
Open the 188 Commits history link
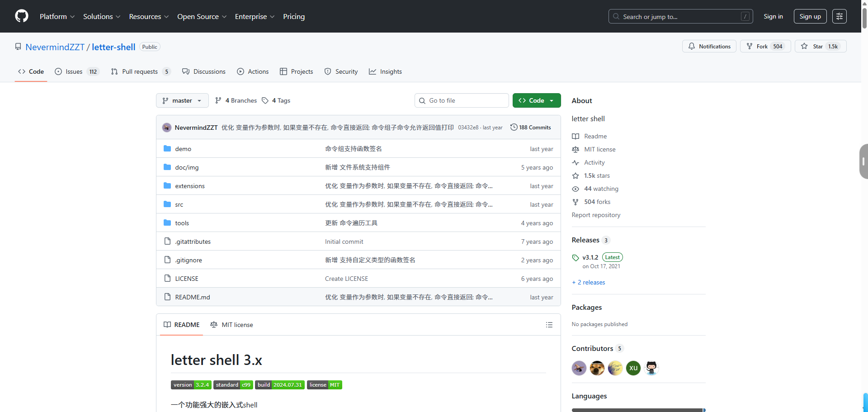point(531,128)
